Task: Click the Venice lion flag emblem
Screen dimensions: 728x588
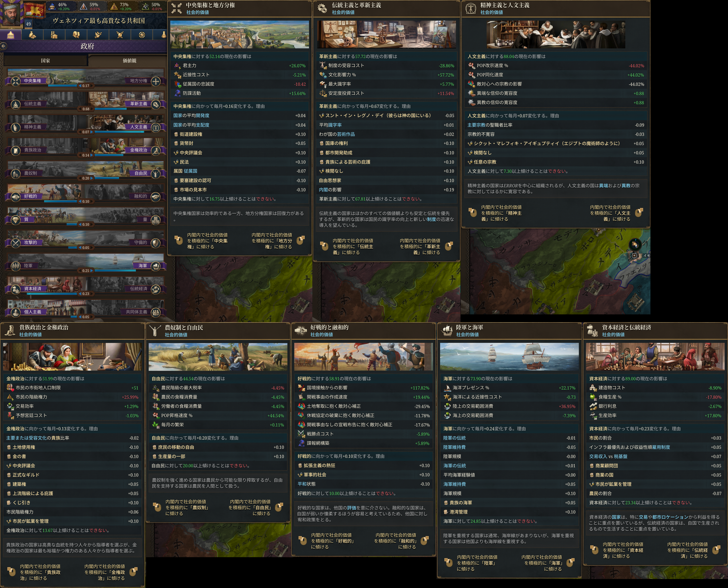Action: click(35, 10)
